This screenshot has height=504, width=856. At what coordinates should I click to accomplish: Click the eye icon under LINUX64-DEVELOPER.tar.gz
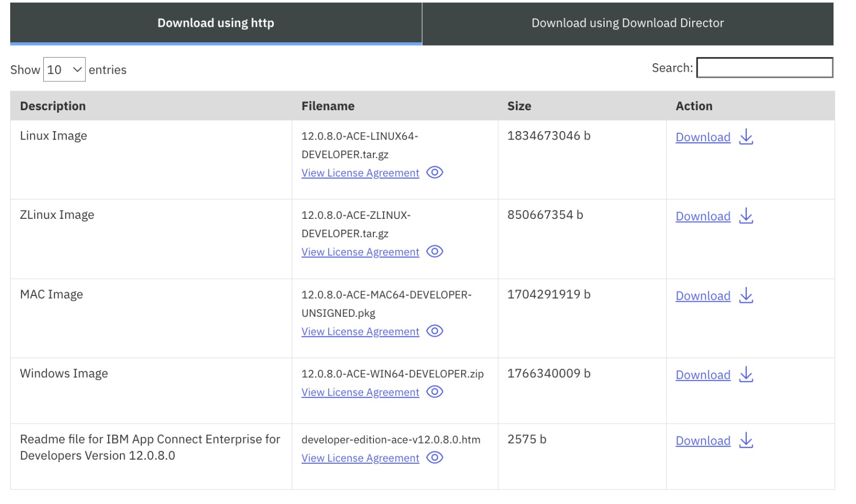(x=434, y=172)
